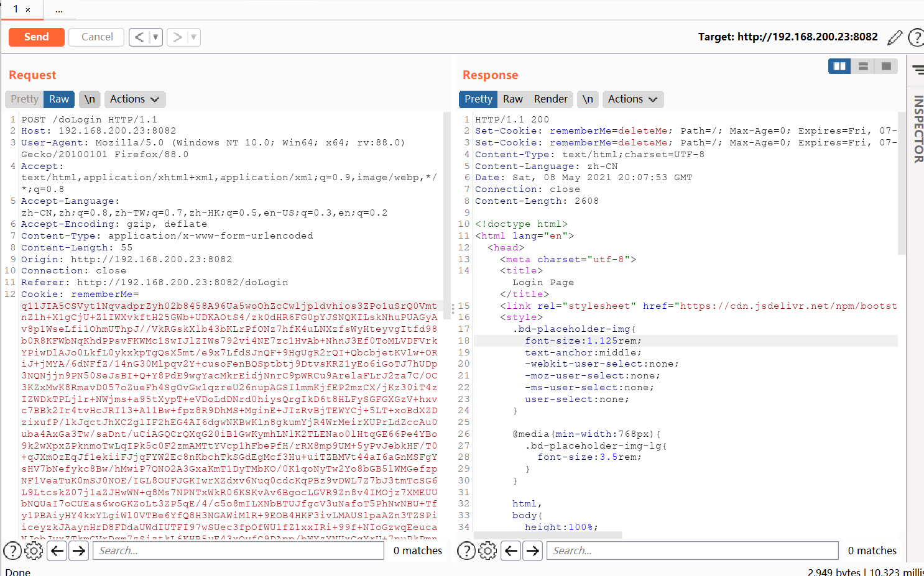Viewport: 924px width, 576px height.
Task: Go to next request in history
Action: 177,37
